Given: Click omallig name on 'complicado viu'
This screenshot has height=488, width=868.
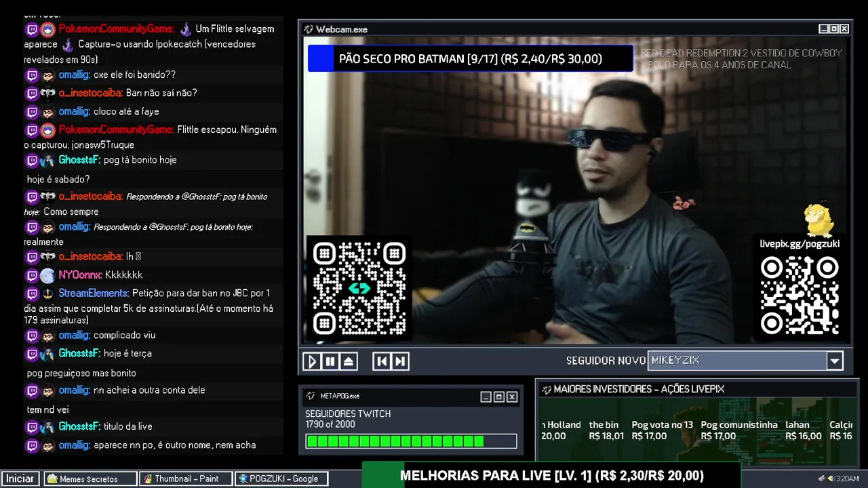Looking at the screenshot, I should click(x=74, y=335).
